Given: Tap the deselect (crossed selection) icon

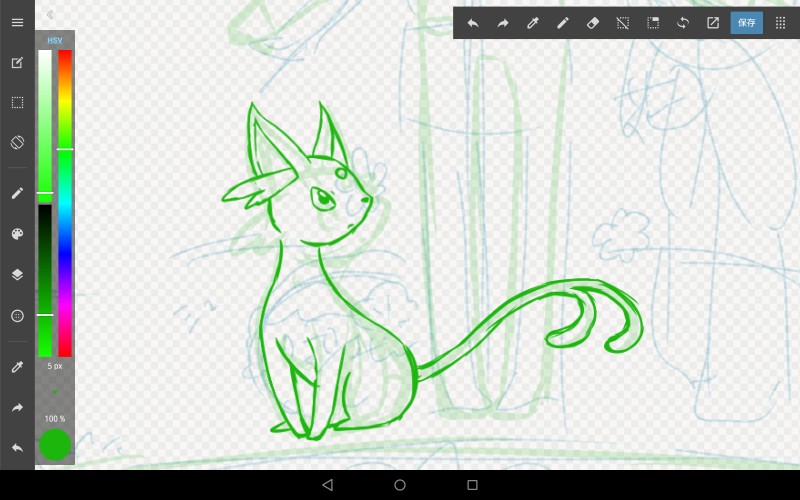Looking at the screenshot, I should [x=623, y=23].
